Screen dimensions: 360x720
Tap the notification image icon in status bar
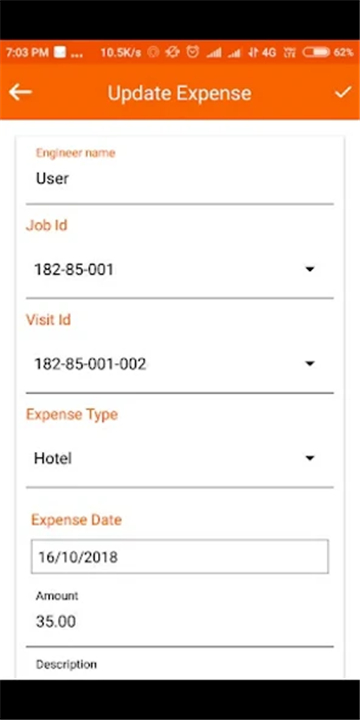(x=60, y=52)
